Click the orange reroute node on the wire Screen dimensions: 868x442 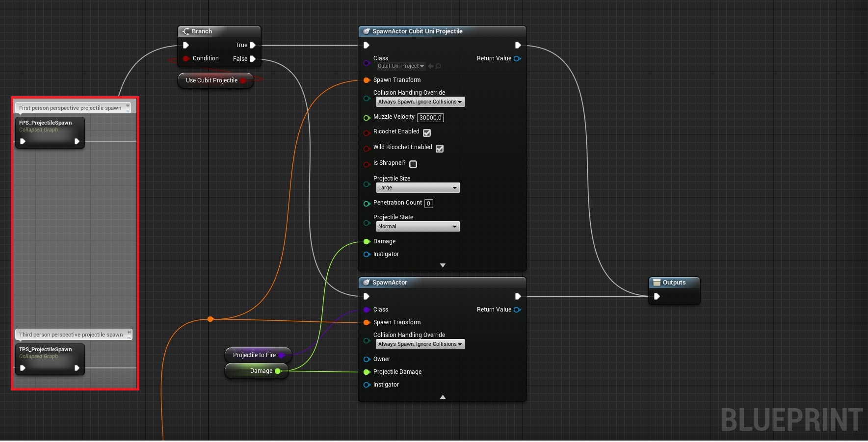210,319
